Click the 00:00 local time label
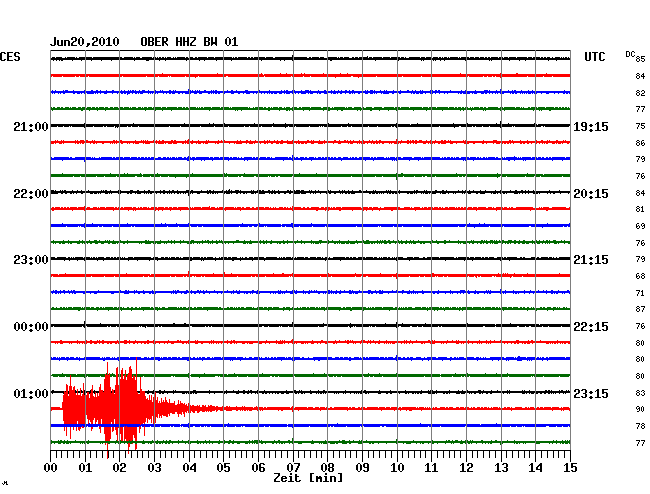 click(x=31, y=327)
